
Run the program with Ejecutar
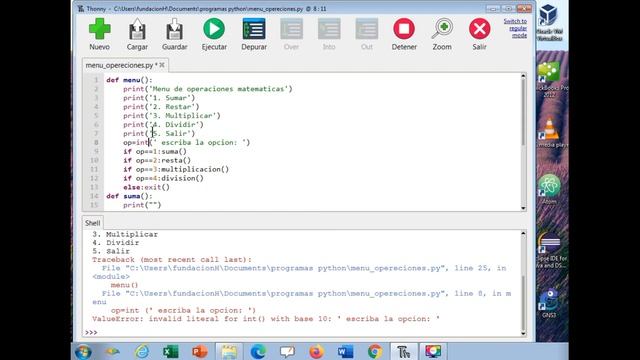tap(214, 34)
